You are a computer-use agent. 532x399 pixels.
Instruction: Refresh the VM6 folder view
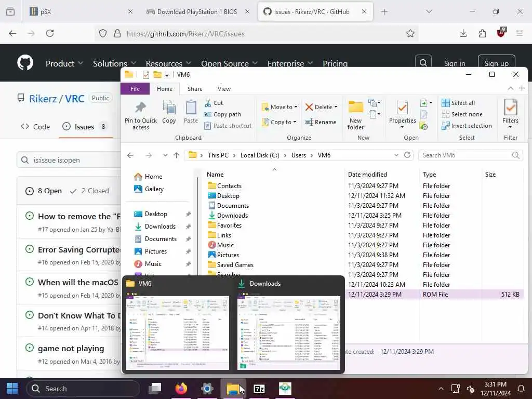(407, 155)
